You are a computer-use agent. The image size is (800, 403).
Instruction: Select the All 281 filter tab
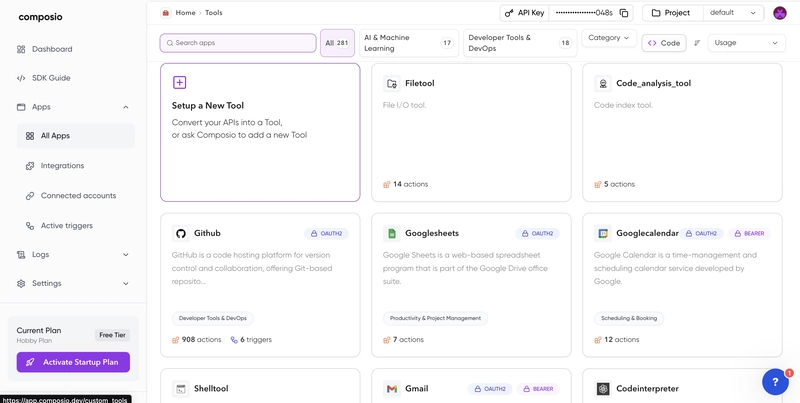pos(337,43)
